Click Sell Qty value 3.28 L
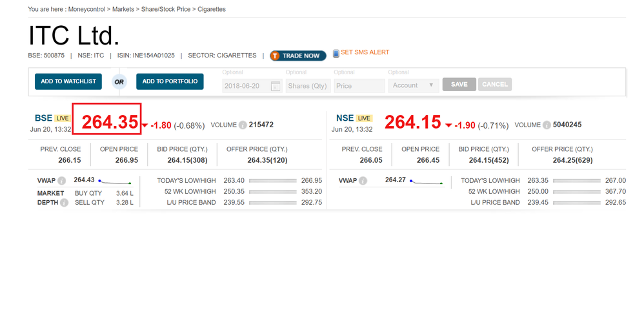This screenshot has width=644, height=325. point(125,202)
